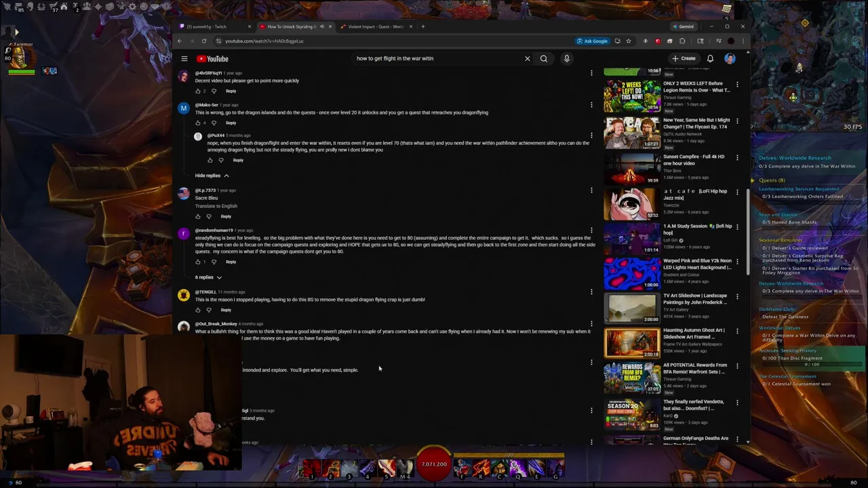Reload the page in the browser
This screenshot has height=488, width=868.
tap(203, 41)
